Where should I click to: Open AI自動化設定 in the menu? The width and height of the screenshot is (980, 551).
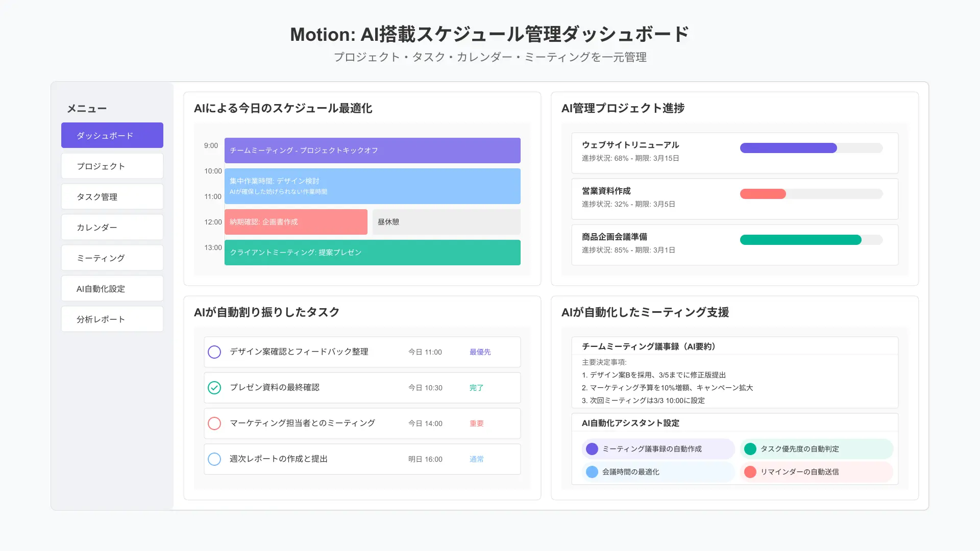coord(112,288)
